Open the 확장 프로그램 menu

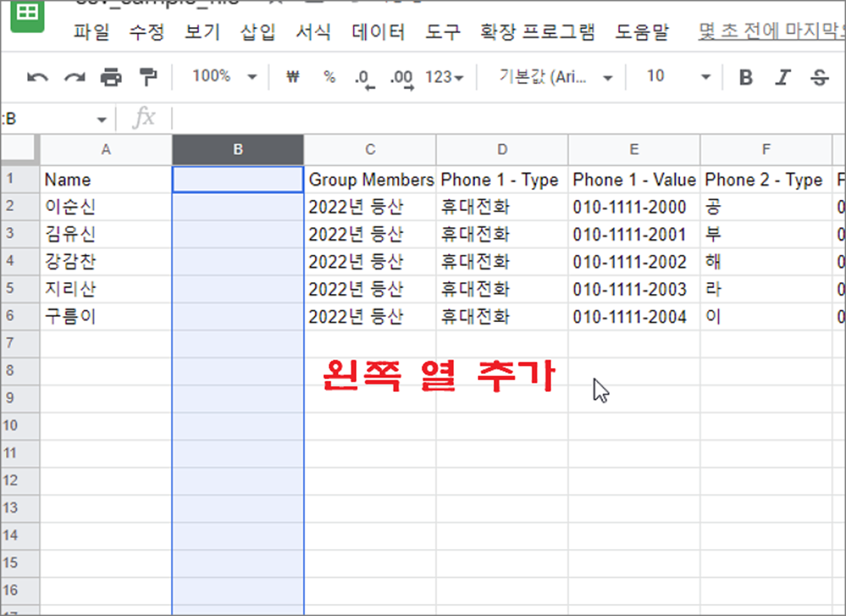click(x=538, y=32)
